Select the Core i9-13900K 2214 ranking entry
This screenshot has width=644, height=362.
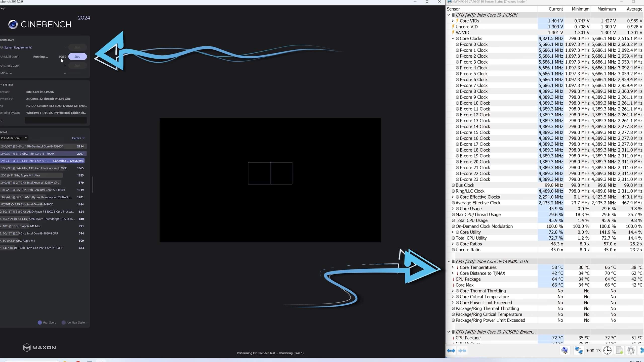click(x=43, y=146)
